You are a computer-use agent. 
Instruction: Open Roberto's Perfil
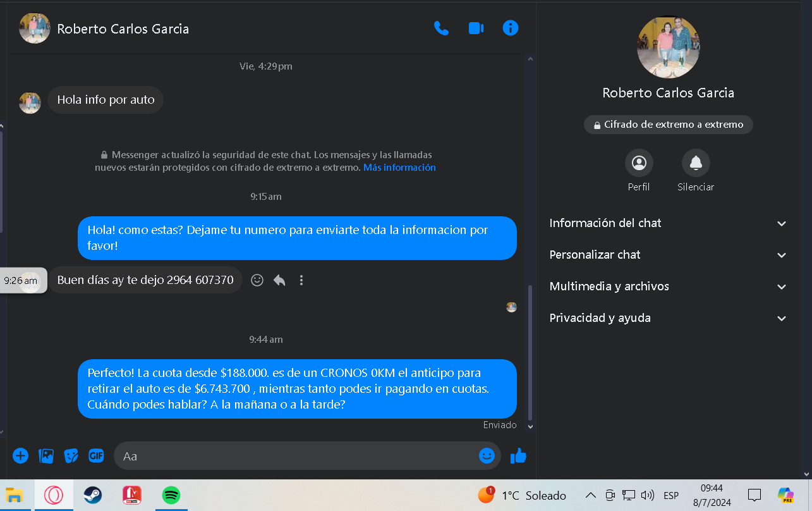click(639, 163)
